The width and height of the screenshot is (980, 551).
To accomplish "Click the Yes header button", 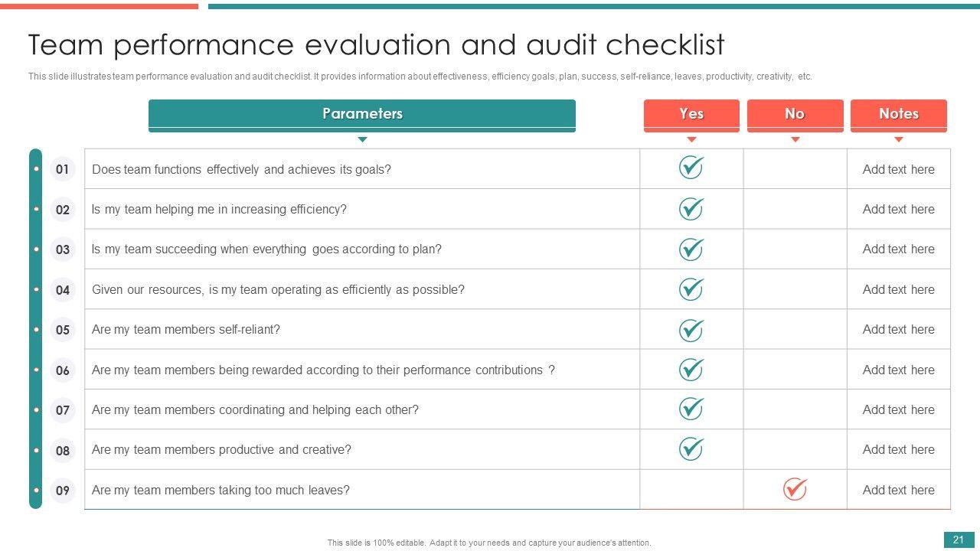I will (691, 114).
